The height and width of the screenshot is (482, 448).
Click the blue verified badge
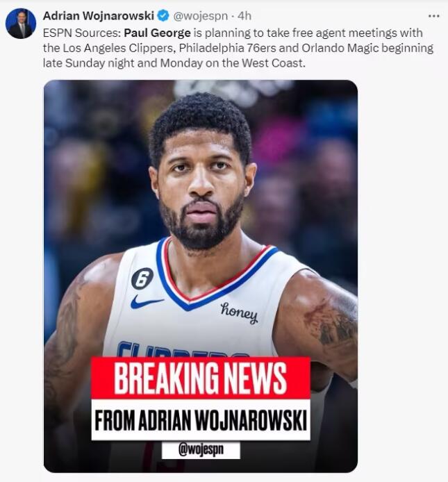(163, 16)
